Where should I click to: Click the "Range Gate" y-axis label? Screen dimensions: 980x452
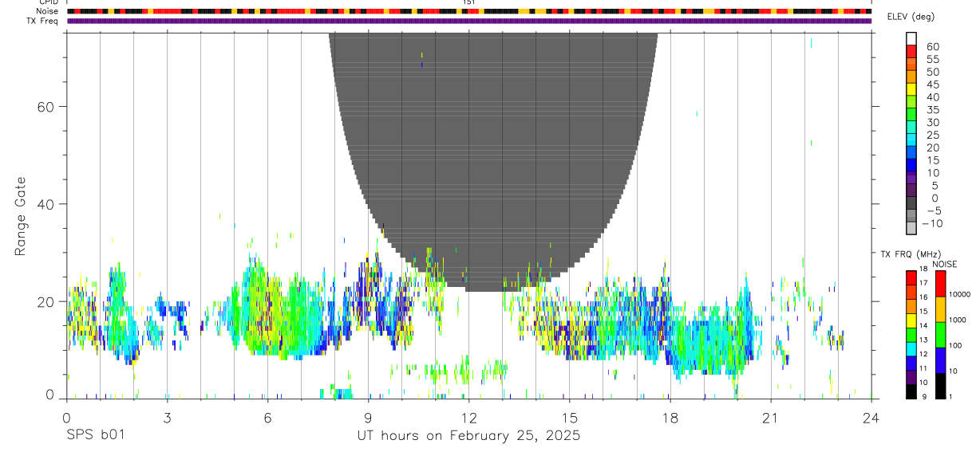click(22, 216)
